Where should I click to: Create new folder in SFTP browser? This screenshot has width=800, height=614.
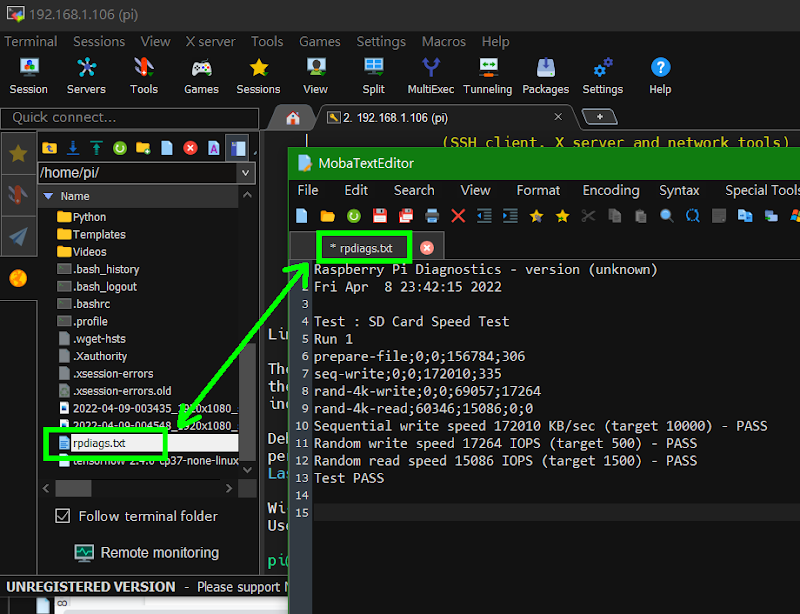[143, 148]
